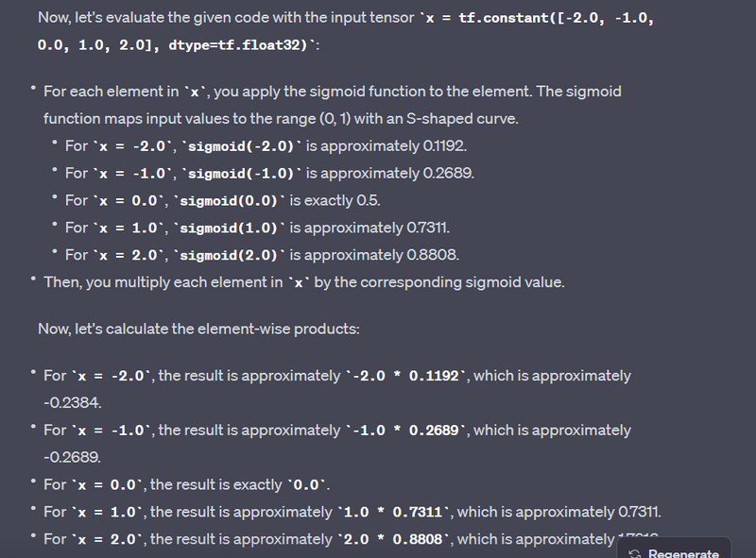The width and height of the screenshot is (756, 558).
Task: Click the result -0.2384
Action: pos(72,402)
